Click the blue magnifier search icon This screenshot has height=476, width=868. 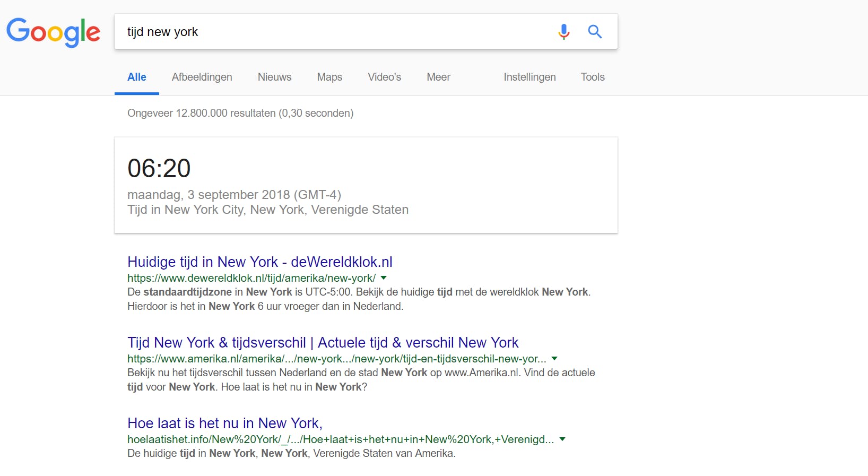(595, 32)
